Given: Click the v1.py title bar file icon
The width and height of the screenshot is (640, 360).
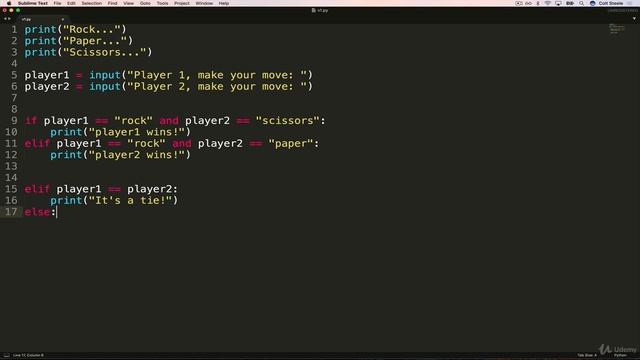Looking at the screenshot, I should tap(313, 10).
